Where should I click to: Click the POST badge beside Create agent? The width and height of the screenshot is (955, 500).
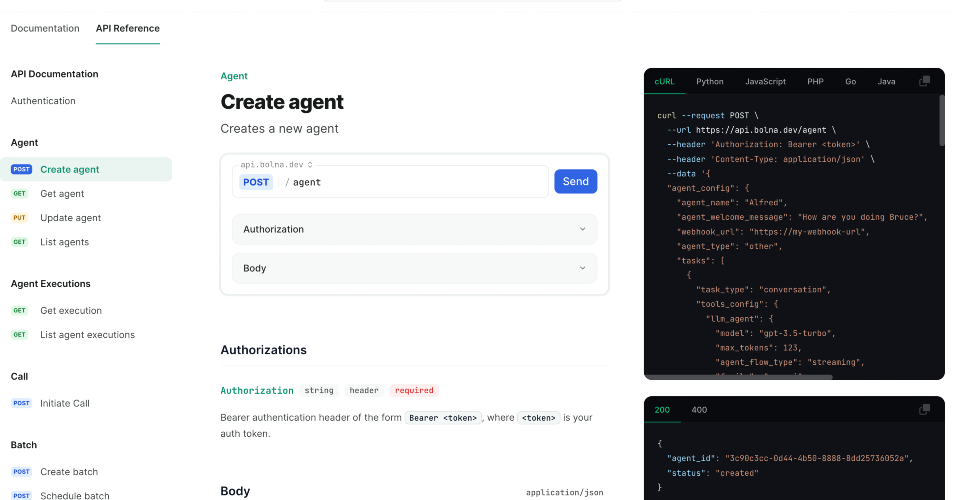coord(21,169)
